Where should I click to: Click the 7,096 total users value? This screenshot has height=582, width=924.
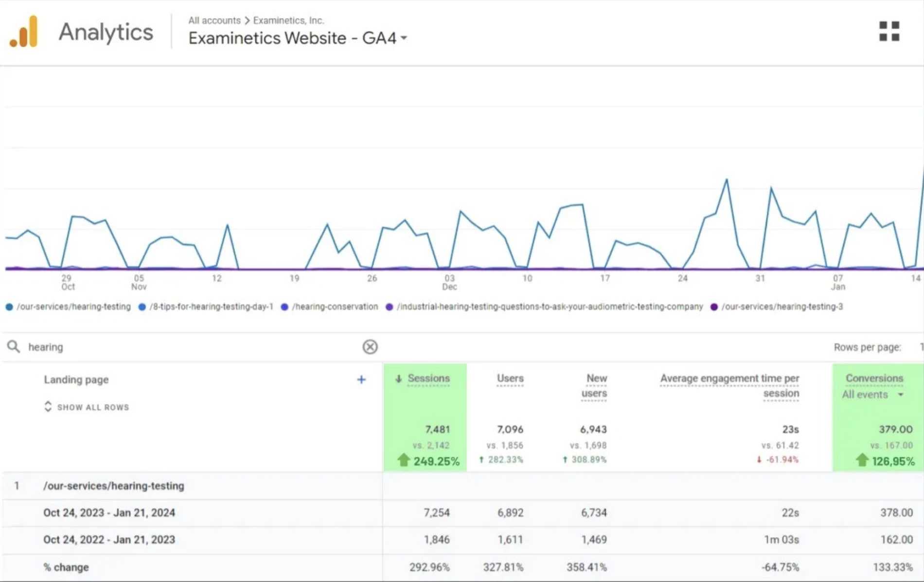click(510, 429)
